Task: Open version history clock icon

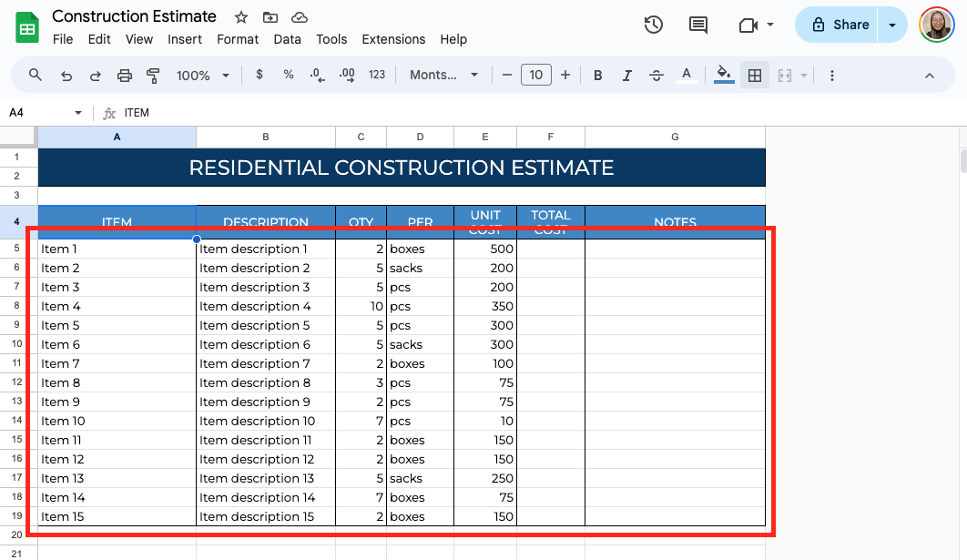Action: click(653, 25)
